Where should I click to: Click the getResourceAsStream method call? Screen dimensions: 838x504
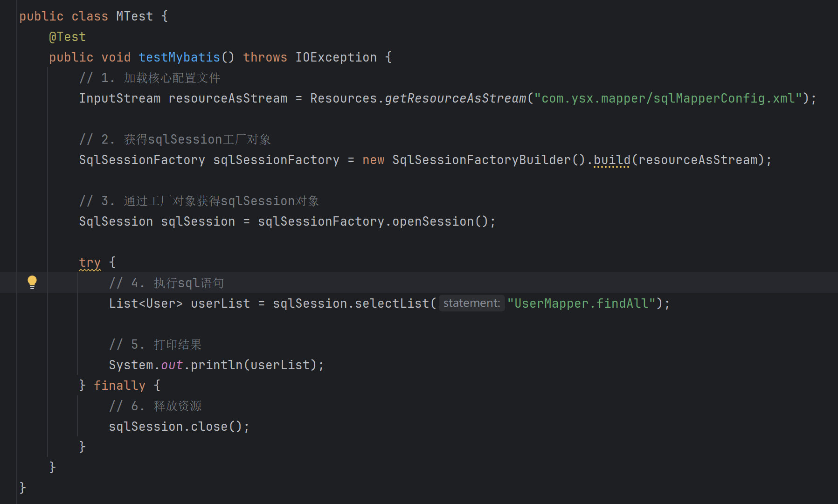[455, 98]
